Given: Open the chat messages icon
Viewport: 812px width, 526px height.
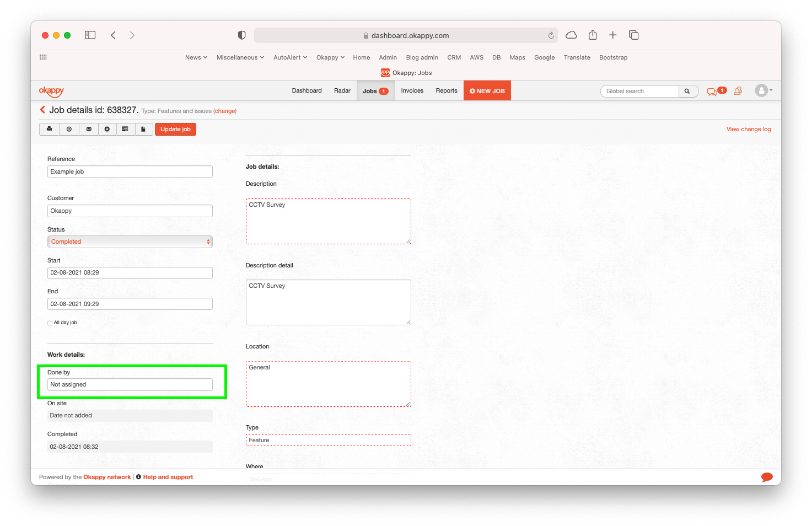Looking at the screenshot, I should 713,92.
